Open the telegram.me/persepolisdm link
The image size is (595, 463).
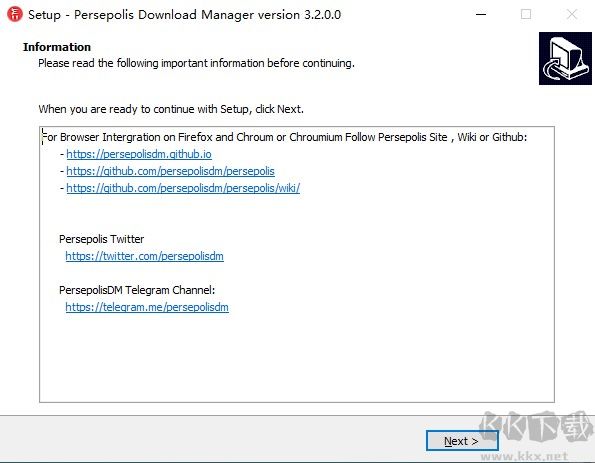point(147,307)
